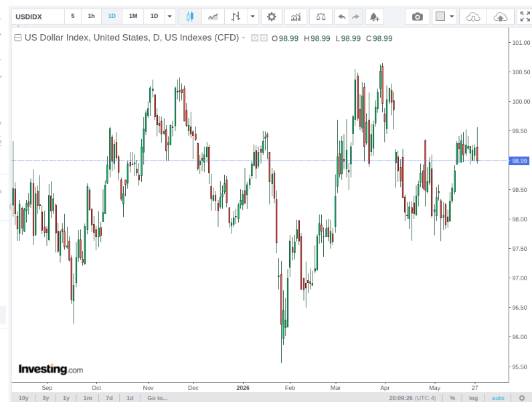Image resolution: width=532 pixels, height=402 pixels.
Task: Open the time interval dropdown arrow
Action: [x=170, y=16]
